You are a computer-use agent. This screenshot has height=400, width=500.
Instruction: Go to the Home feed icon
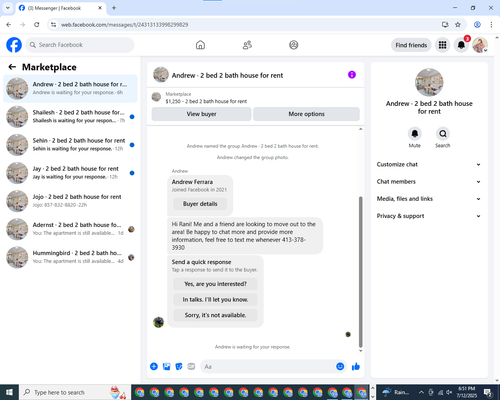click(x=200, y=45)
